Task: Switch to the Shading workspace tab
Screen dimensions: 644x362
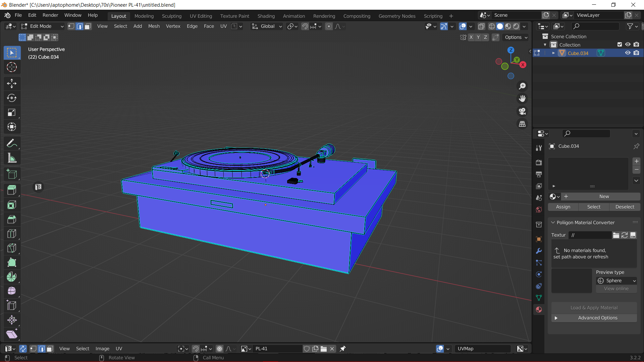Action: (266, 16)
